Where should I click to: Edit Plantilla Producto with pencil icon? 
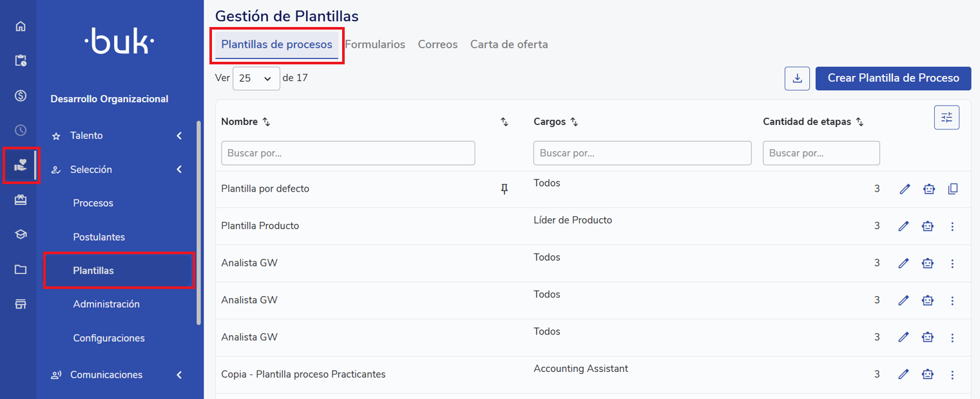pyautogui.click(x=904, y=227)
